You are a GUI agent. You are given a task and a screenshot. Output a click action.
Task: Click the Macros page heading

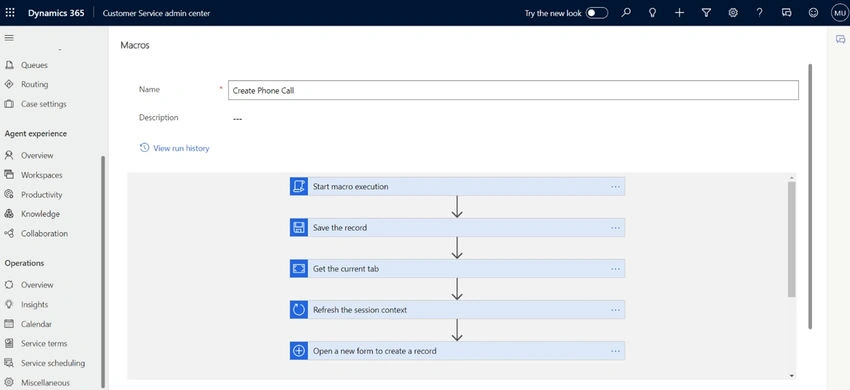(134, 46)
